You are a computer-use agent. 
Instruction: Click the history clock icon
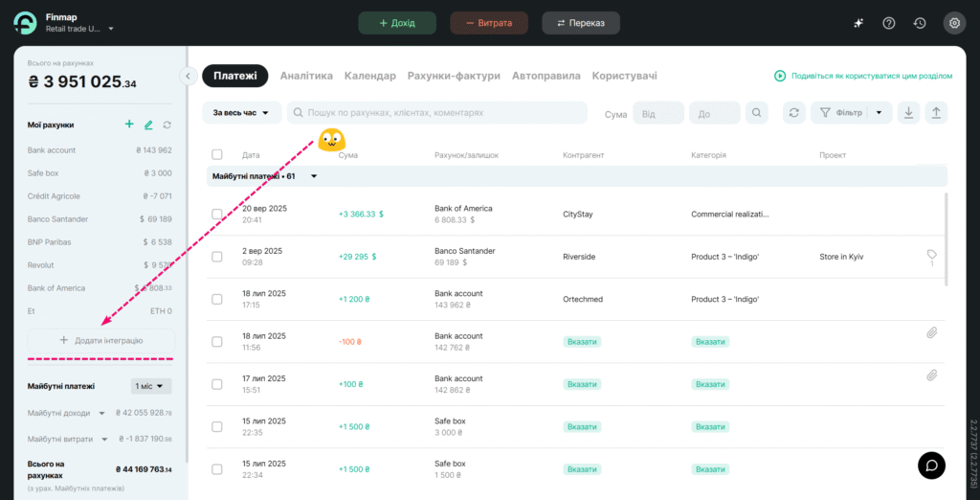coord(920,23)
